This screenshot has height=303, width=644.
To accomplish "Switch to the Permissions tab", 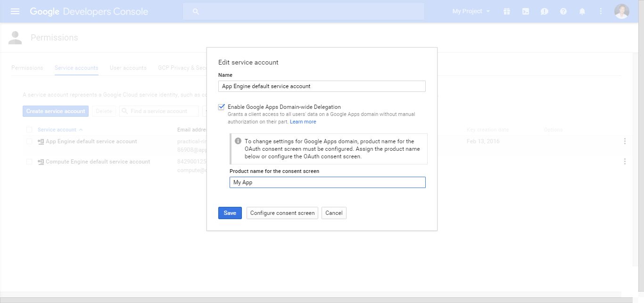I will pyautogui.click(x=27, y=68).
